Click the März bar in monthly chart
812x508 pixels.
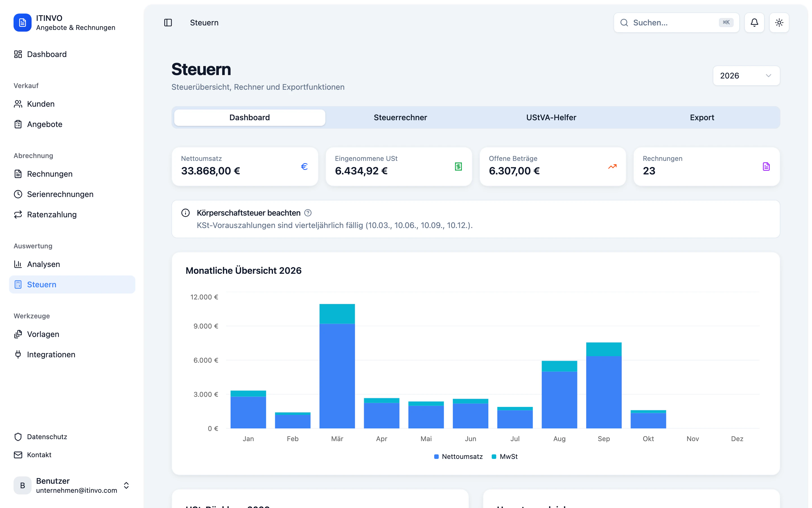(x=337, y=366)
